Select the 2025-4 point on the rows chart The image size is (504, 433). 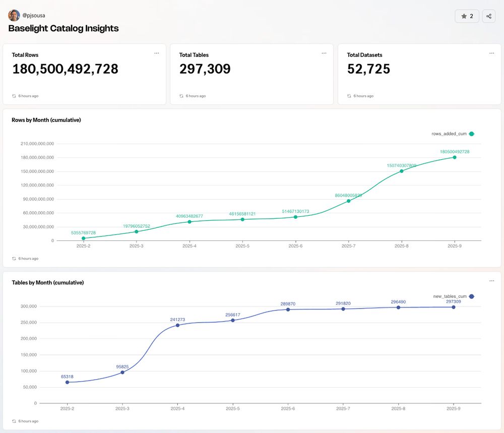coord(190,222)
